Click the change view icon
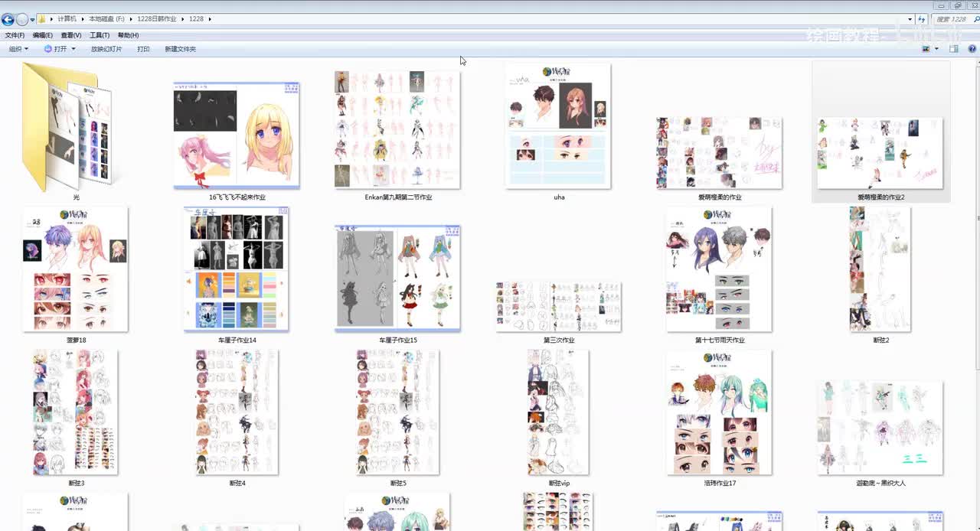 click(926, 49)
